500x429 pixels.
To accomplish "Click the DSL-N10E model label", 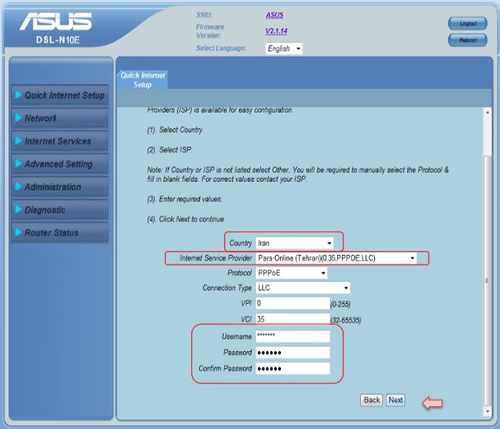I will [58, 40].
